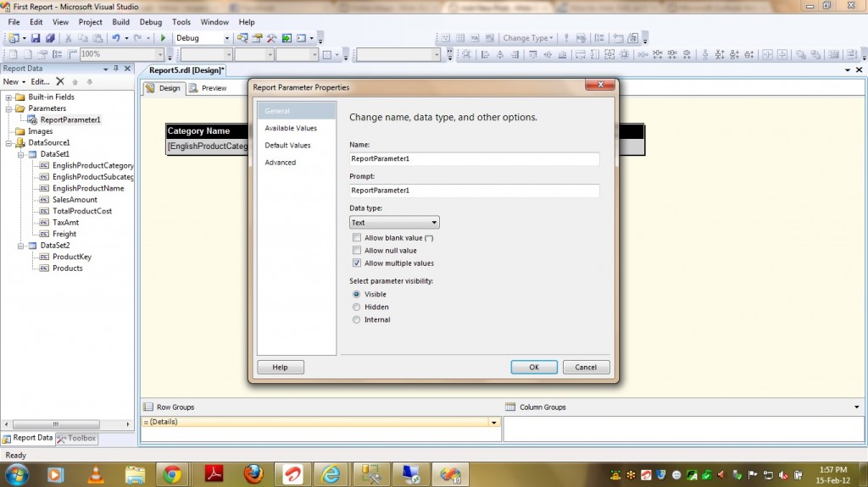Collapse the DataSet1 tree node
This screenshot has width=868, height=487.
pyautogui.click(x=21, y=154)
